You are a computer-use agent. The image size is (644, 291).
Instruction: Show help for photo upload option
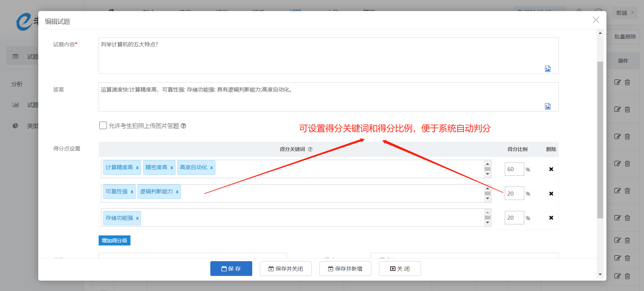click(x=183, y=126)
